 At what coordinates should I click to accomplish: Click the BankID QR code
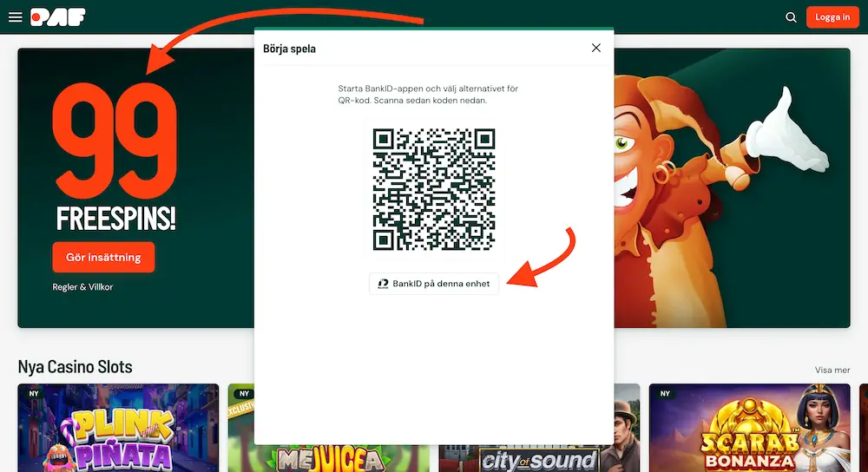coord(434,190)
